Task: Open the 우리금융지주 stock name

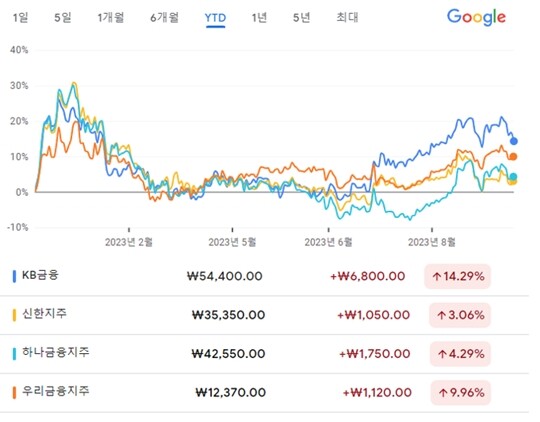Action: pyautogui.click(x=56, y=391)
